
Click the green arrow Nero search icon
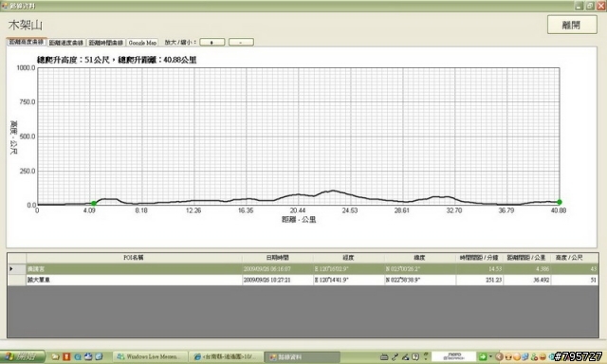click(483, 356)
